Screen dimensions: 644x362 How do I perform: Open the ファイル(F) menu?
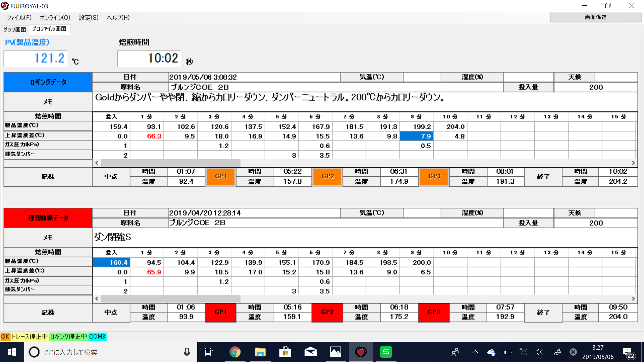point(19,18)
